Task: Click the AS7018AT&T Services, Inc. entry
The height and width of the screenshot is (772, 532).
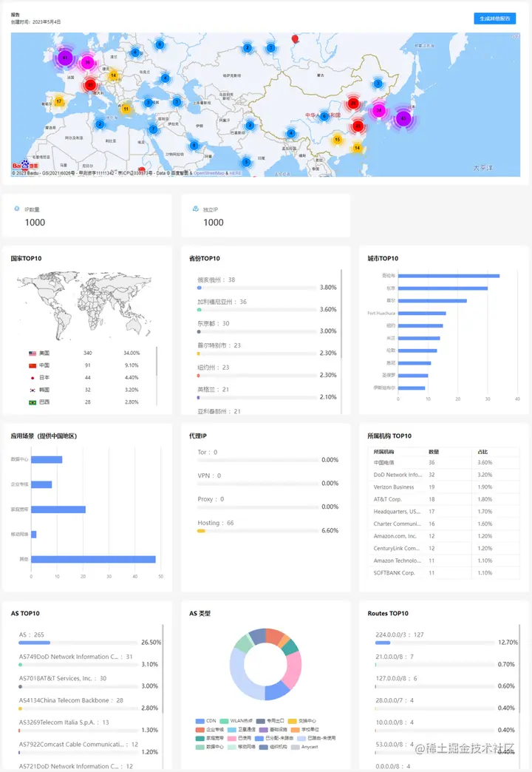Action: point(63,678)
